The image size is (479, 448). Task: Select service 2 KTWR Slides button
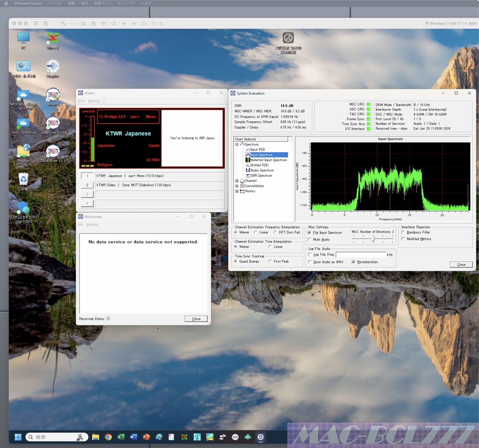87,185
